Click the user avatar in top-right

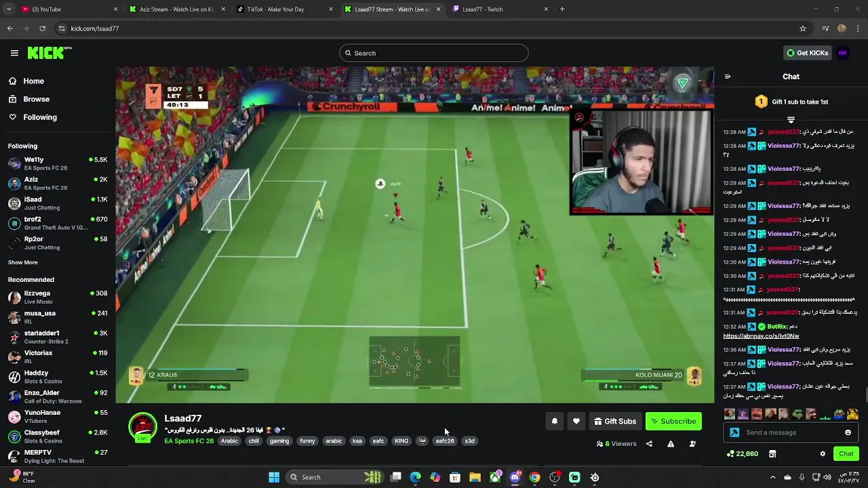coord(842,53)
